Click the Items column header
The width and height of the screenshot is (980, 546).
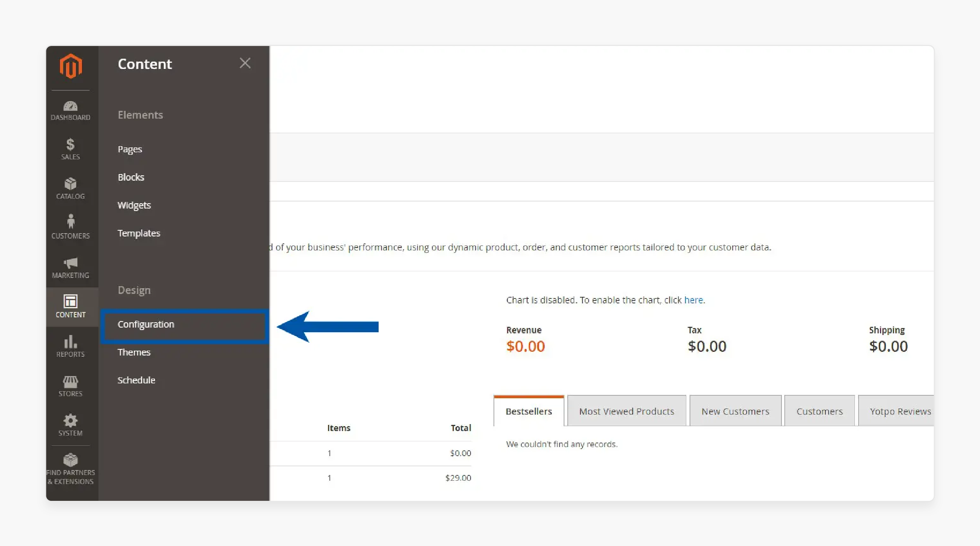[338, 428]
